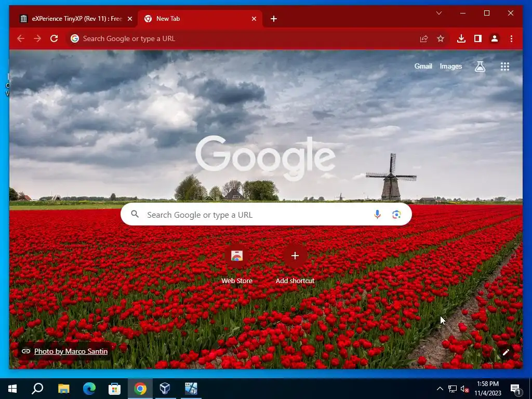Click the Google icon in the address bar
Image resolution: width=532 pixels, height=399 pixels.
click(75, 38)
